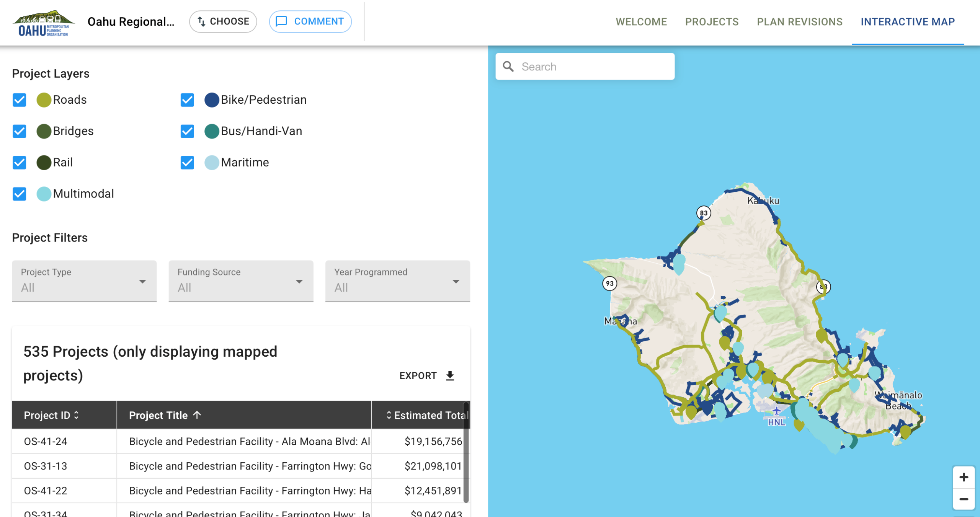
Task: Click the olive color dot beside Roads
Action: coord(43,100)
